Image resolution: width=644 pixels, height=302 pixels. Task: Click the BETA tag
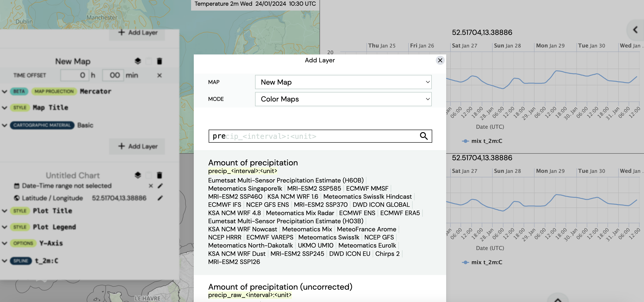(x=19, y=91)
